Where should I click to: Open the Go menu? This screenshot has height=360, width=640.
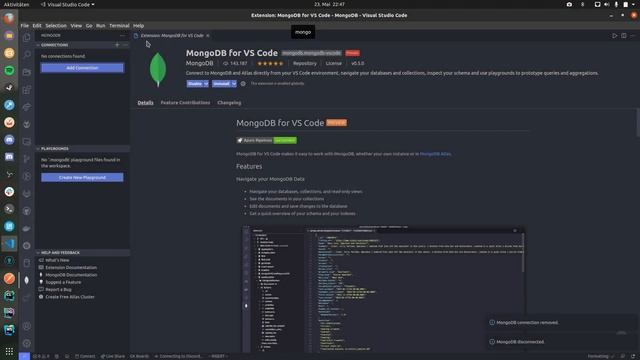(89, 25)
